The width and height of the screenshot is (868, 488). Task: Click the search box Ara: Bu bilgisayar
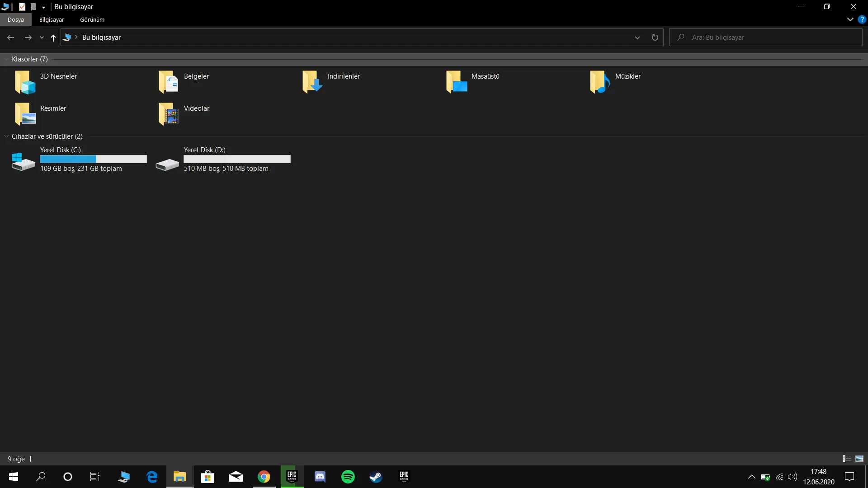769,38
